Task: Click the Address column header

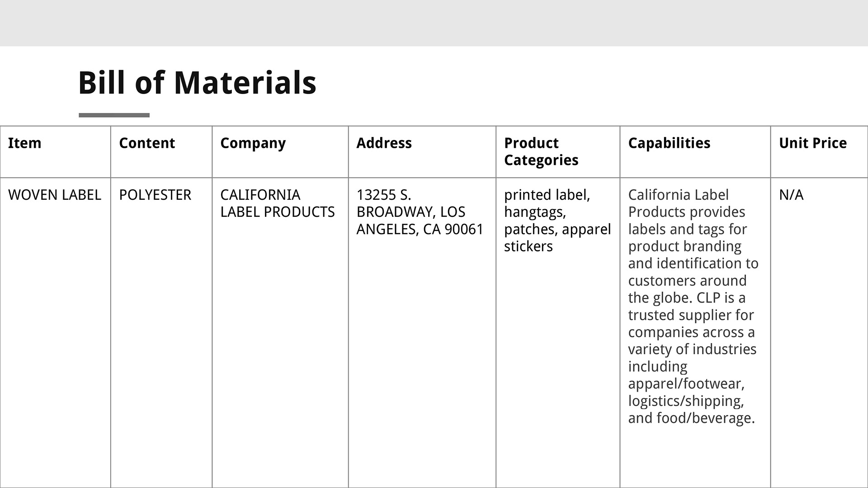Action: [384, 143]
